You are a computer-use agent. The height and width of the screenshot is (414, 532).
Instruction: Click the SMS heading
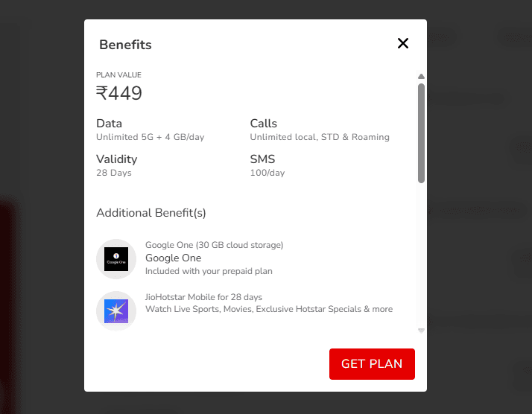262,159
